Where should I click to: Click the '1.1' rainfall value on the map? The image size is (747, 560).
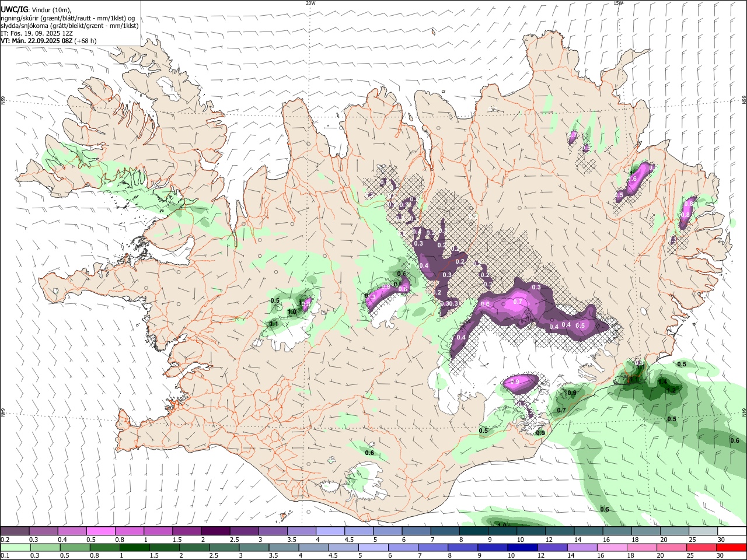(x=273, y=324)
